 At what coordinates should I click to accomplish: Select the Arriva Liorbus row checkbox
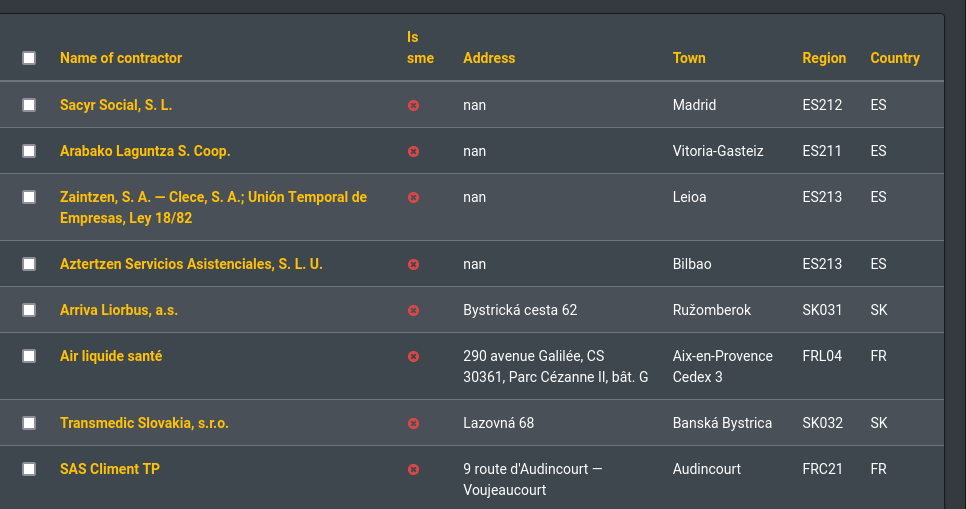(29, 310)
